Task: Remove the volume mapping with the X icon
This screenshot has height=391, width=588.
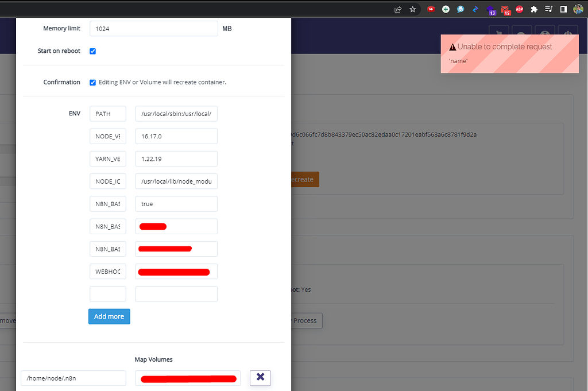Action: point(260,378)
